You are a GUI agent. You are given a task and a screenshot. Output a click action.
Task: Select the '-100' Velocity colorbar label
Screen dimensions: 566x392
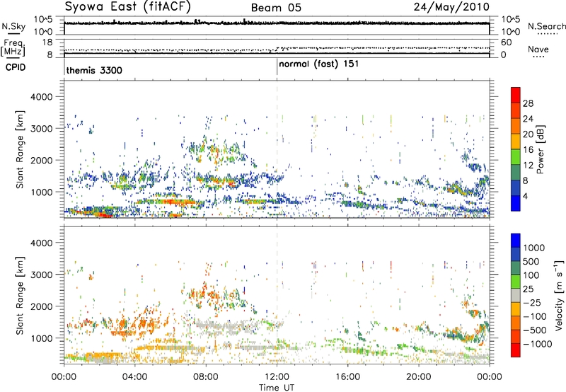pos(535,316)
